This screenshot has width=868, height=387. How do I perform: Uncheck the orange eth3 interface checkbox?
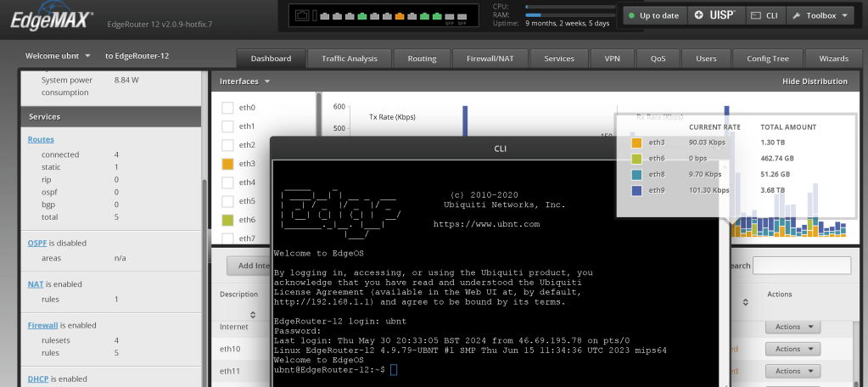(227, 164)
